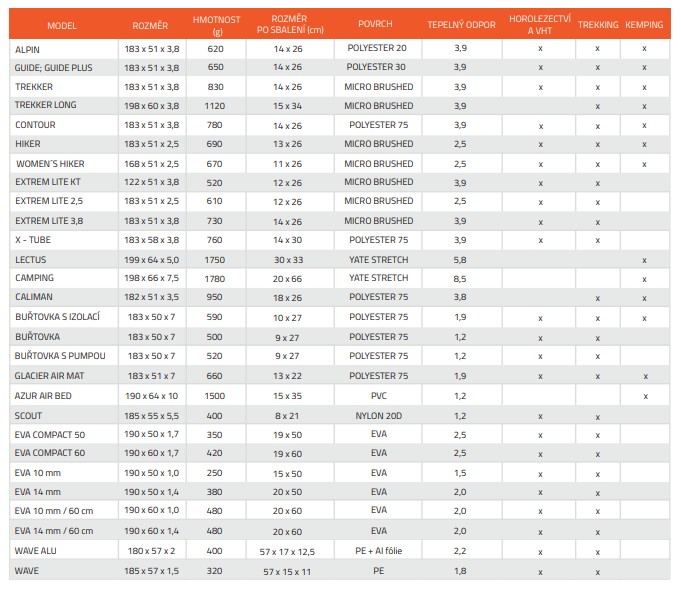This screenshot has height=590, width=681.
Task: Click the NYLON 20D surface cell
Action: (x=379, y=416)
